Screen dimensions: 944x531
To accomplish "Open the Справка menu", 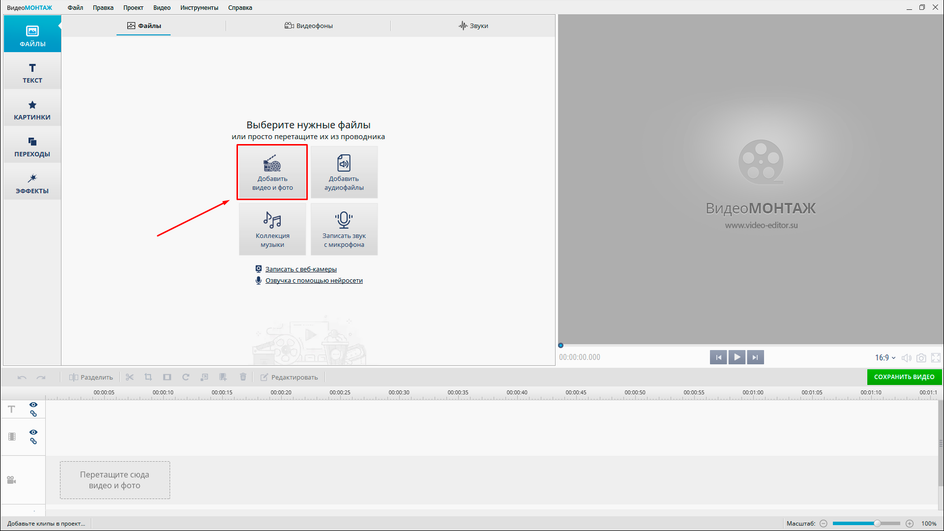I will point(240,8).
